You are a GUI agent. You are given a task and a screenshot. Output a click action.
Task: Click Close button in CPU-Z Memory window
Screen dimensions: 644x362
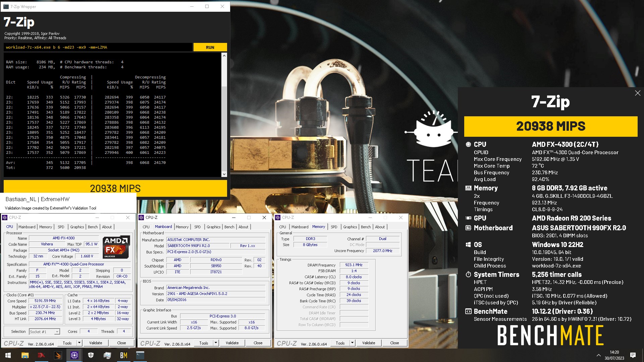tap(394, 343)
